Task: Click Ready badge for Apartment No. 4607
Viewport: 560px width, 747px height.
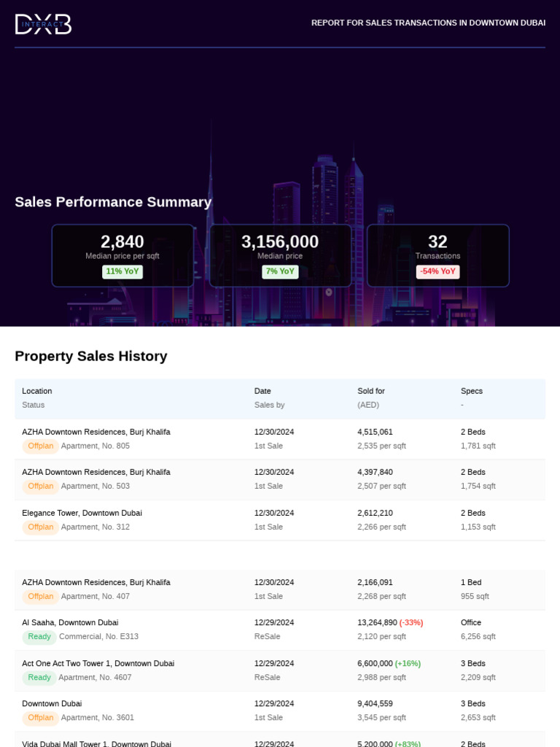Action: coord(39,678)
